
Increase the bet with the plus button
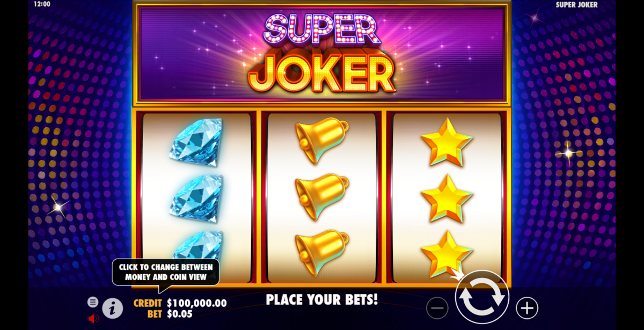pos(527,308)
